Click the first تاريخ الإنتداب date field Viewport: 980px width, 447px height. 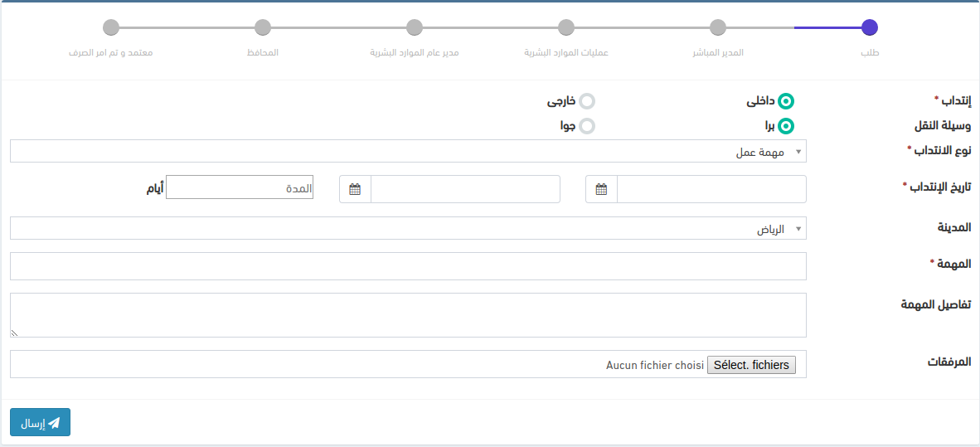[x=711, y=189]
